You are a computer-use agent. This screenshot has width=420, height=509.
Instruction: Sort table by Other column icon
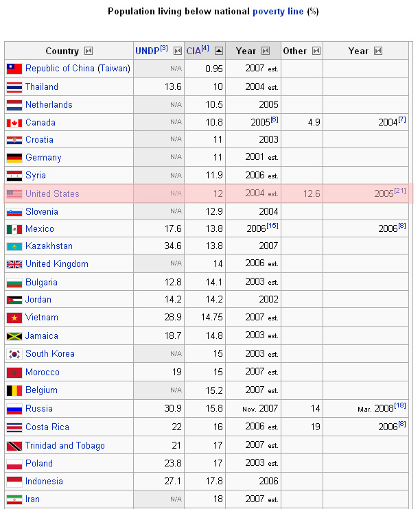[x=316, y=51]
